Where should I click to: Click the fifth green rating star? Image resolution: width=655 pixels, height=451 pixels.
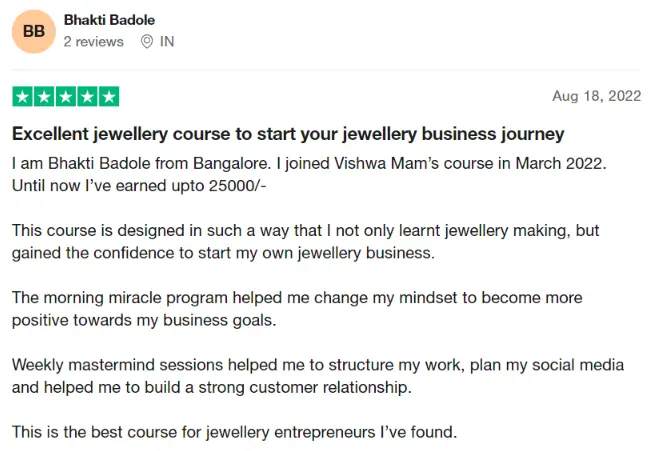(108, 97)
